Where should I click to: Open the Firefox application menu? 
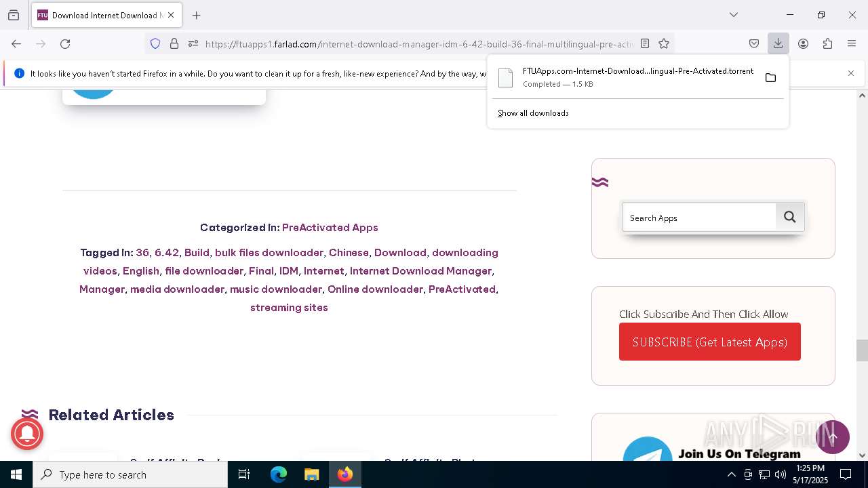pos(852,44)
